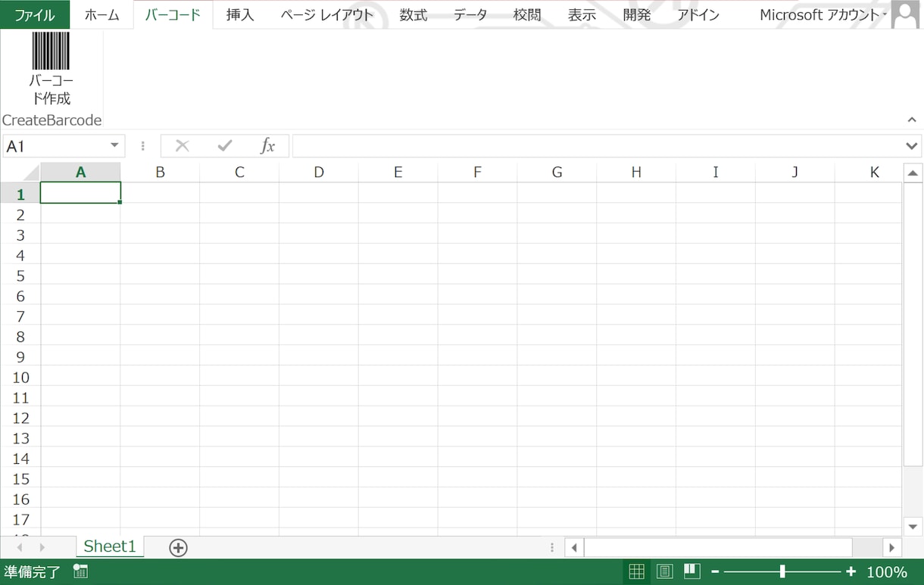The width and height of the screenshot is (924, 585).
Task: Click the zoom slider handle
Action: [x=782, y=572]
